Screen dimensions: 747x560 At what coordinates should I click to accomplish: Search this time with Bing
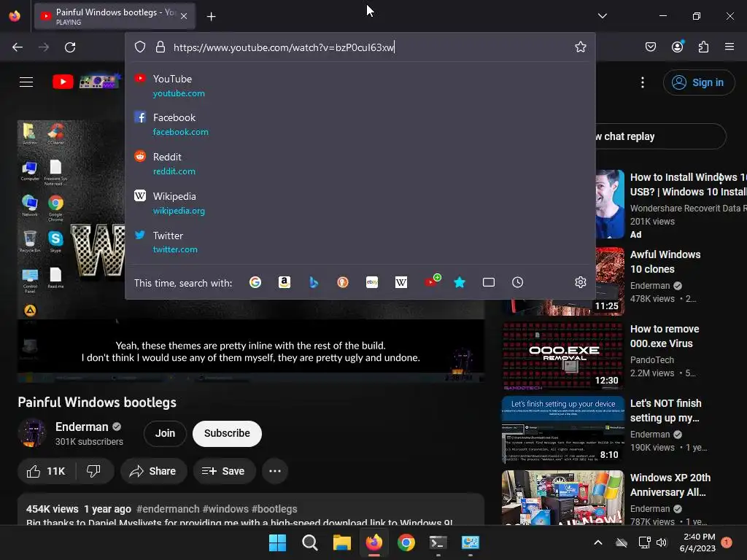tap(314, 282)
